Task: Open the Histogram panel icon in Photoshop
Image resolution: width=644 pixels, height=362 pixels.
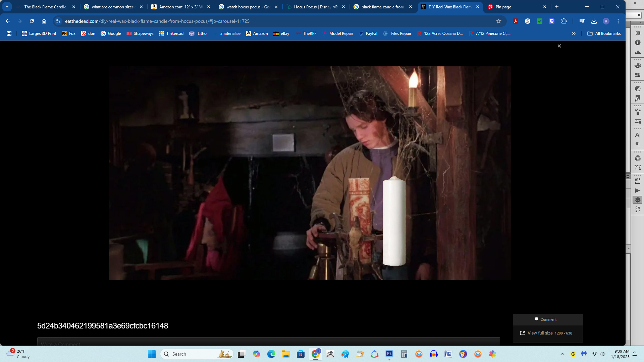Action: 638,52
